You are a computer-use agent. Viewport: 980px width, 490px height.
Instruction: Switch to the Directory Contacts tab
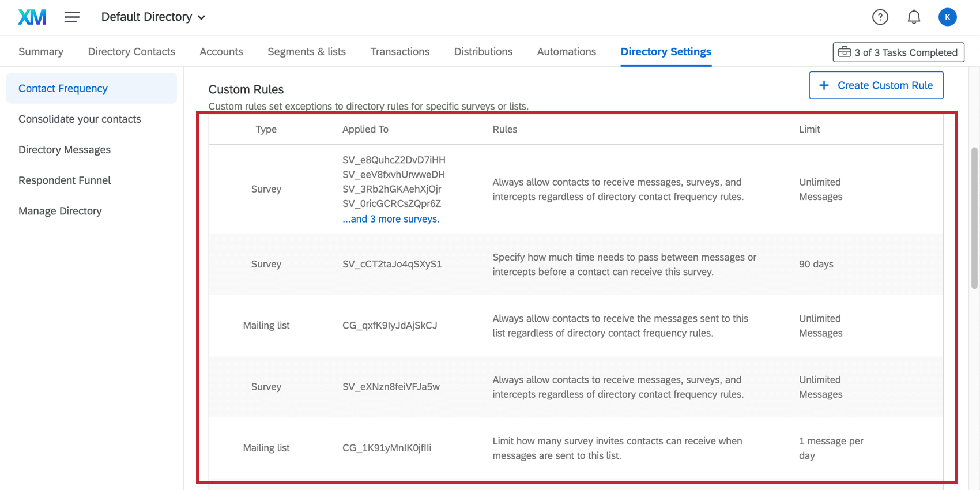click(x=131, y=52)
